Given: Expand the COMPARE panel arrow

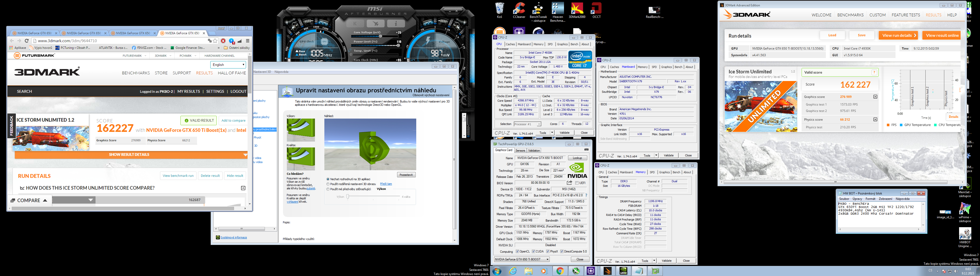Looking at the screenshot, I should pyautogui.click(x=45, y=201).
